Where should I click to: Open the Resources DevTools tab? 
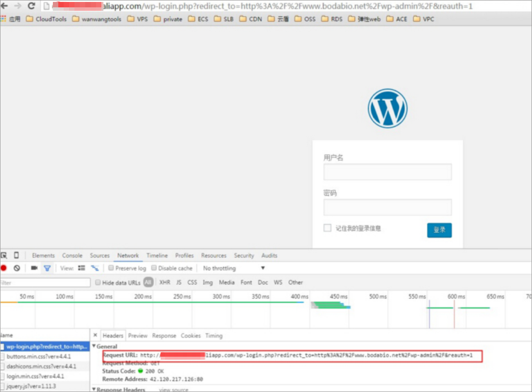pyautogui.click(x=214, y=256)
